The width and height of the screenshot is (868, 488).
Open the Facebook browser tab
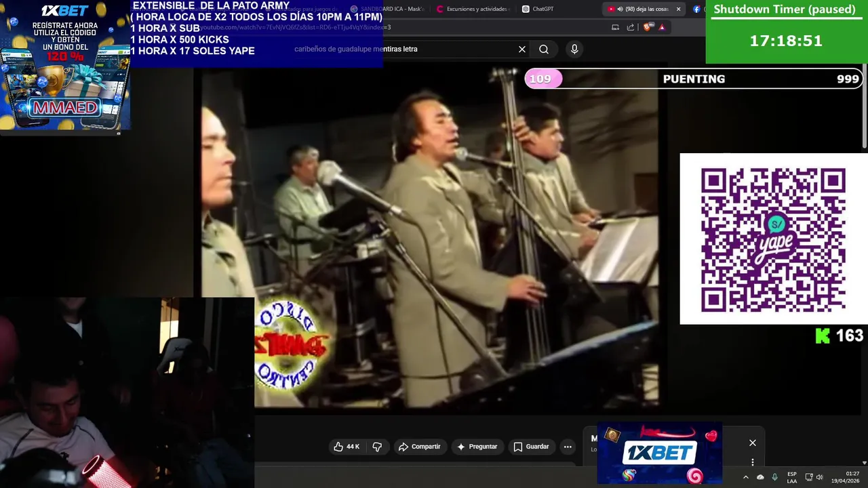coord(696,9)
